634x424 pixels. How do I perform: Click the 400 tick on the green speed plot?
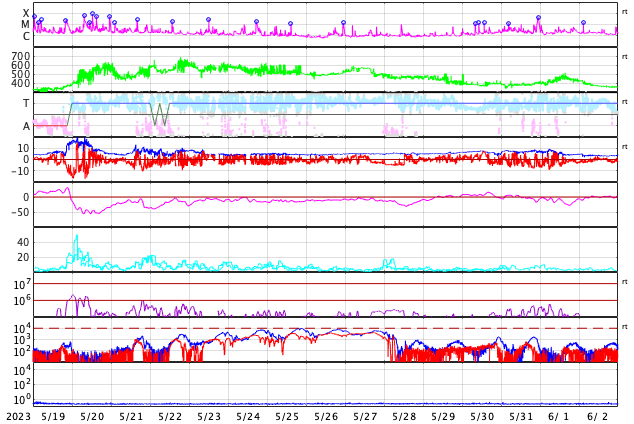21,83
